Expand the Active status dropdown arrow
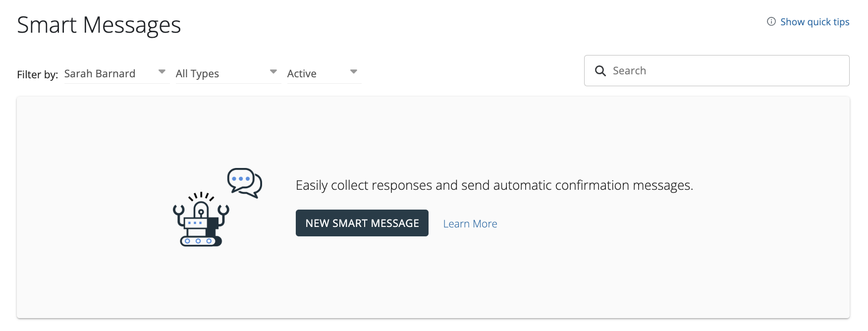The width and height of the screenshot is (868, 331). click(353, 72)
